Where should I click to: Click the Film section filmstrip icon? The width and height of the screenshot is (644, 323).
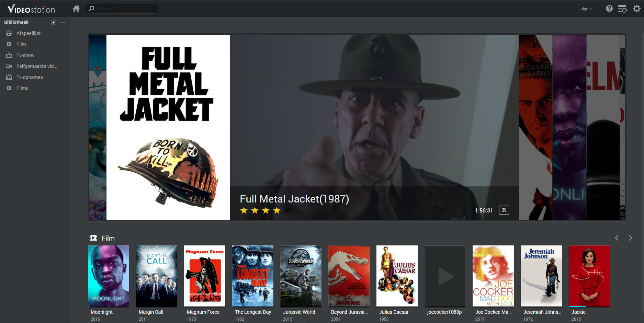click(x=93, y=238)
